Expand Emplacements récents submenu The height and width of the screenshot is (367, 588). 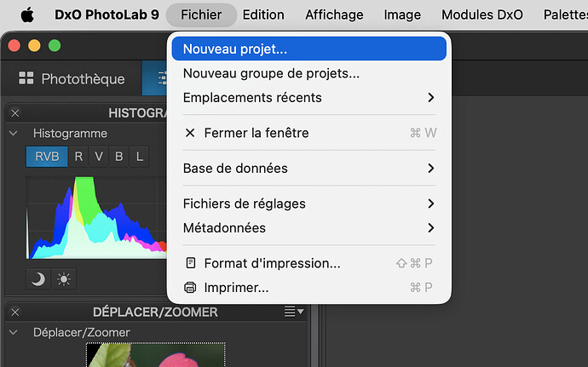tap(309, 97)
